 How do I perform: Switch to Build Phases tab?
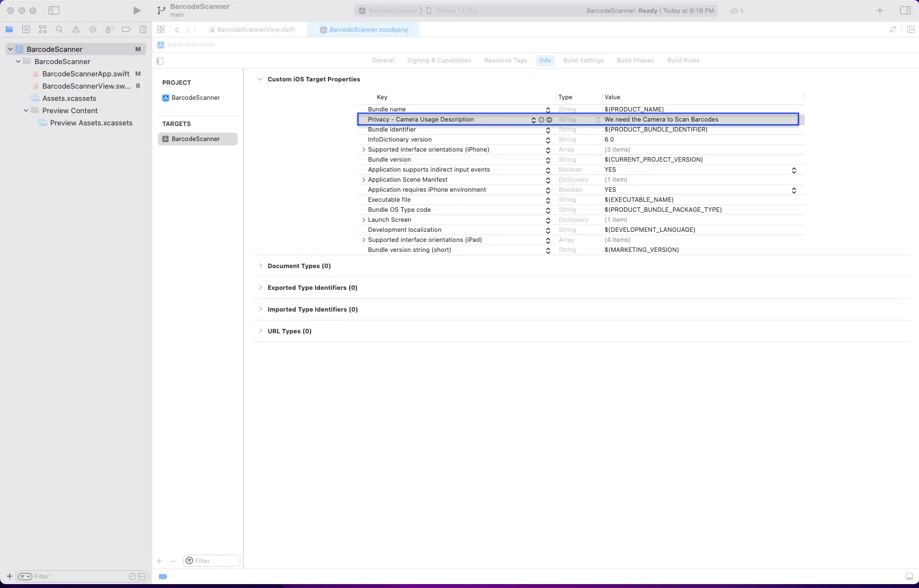635,60
